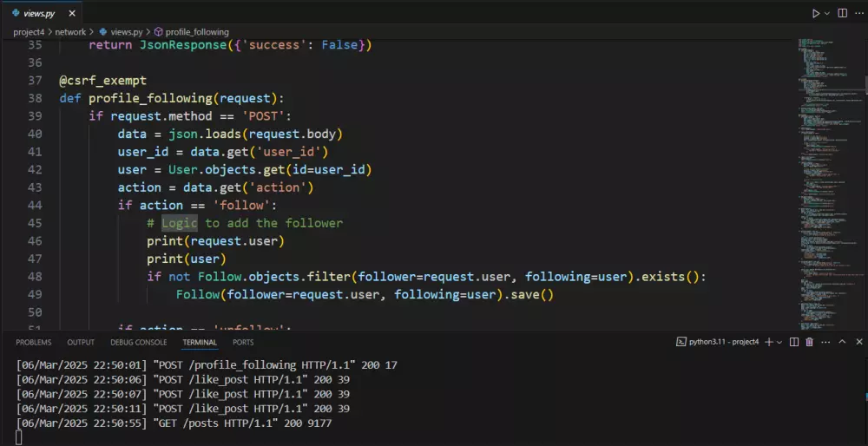This screenshot has width=868, height=446.
Task: Split the terminal pane
Action: coord(794,342)
